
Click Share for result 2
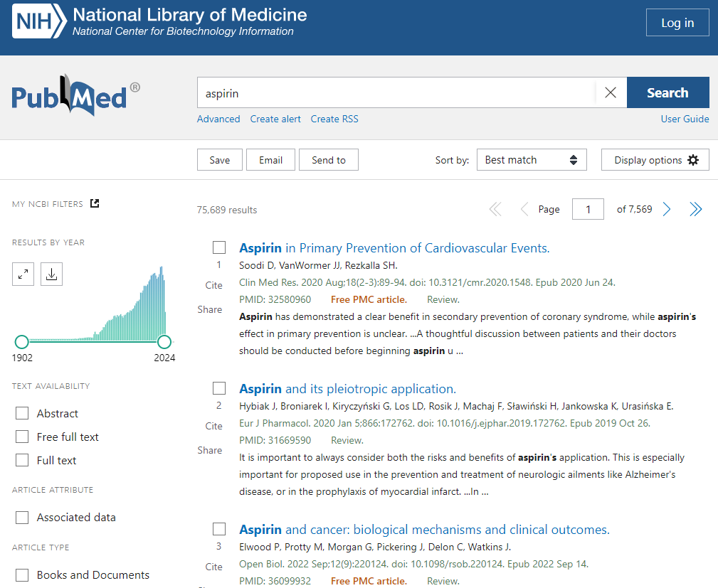[210, 450]
